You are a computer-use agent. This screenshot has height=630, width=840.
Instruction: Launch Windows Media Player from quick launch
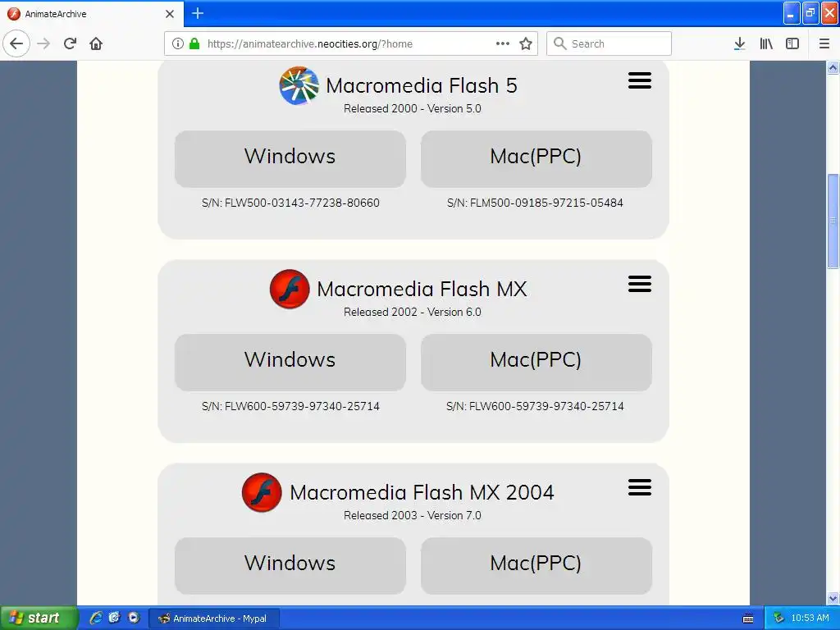click(134, 618)
